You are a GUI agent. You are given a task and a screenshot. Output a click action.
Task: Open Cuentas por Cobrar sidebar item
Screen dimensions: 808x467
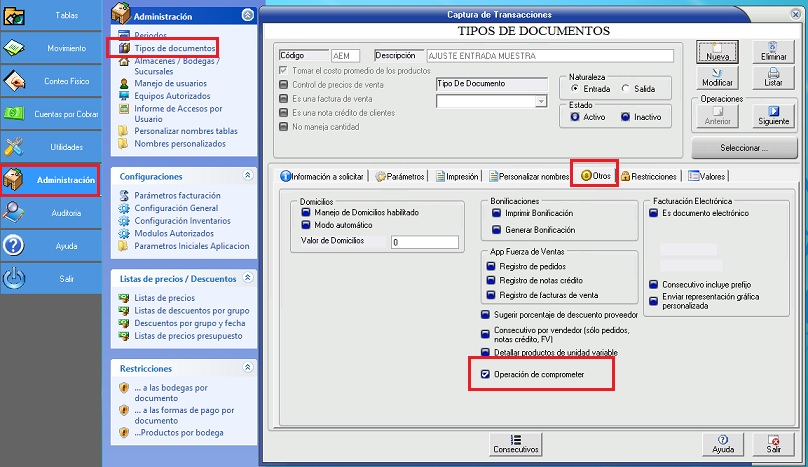point(50,114)
